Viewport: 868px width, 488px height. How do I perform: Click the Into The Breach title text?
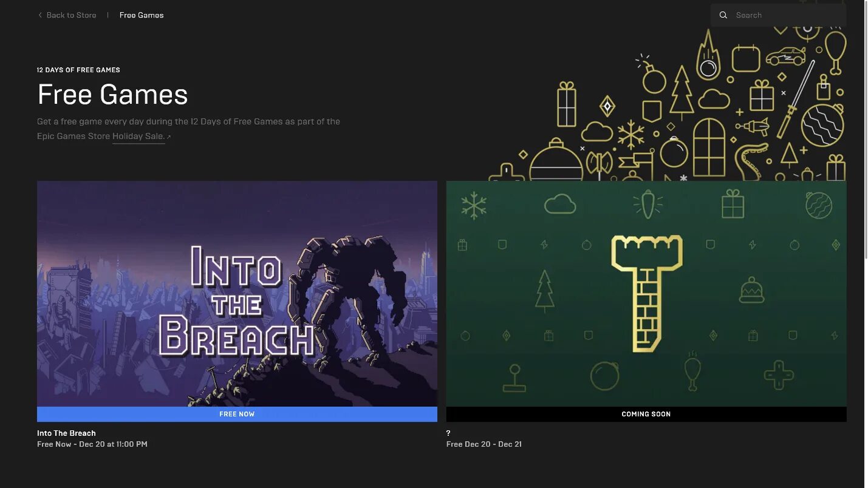pos(66,433)
